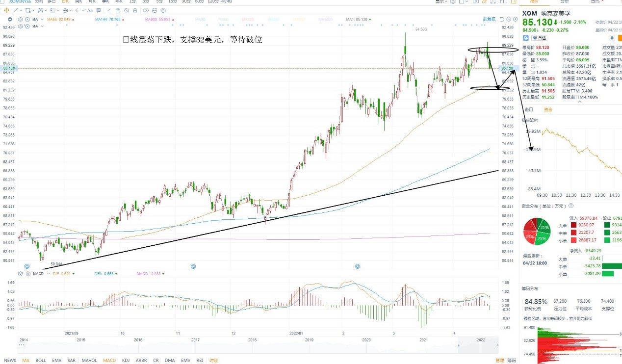Image resolution: width=622 pixels, height=364 pixels.
Task: Collapse the indicator legend with up-arrow icon
Action: pyautogui.click(x=10, y=19)
